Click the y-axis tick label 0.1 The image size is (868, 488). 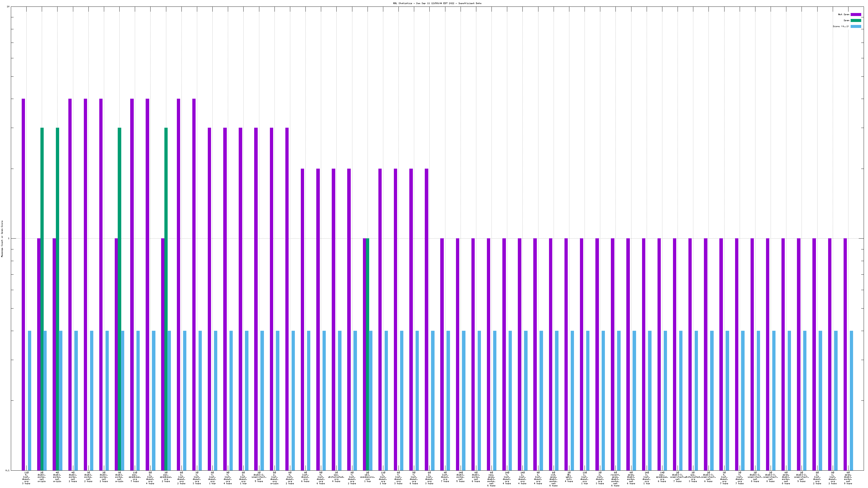click(x=7, y=470)
